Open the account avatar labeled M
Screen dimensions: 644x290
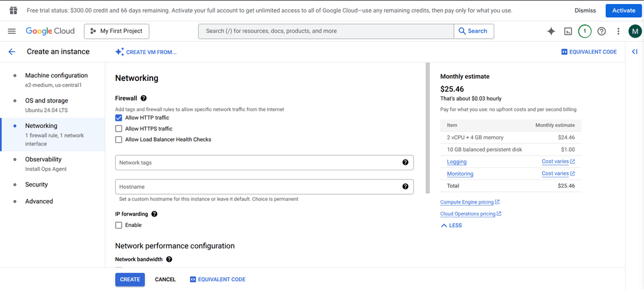click(x=635, y=31)
